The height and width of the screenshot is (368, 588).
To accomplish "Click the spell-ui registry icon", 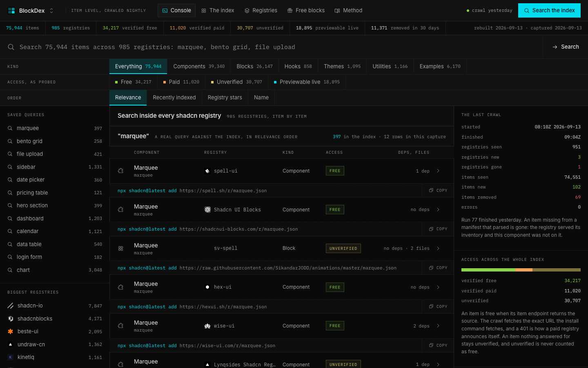I will [x=207, y=171].
